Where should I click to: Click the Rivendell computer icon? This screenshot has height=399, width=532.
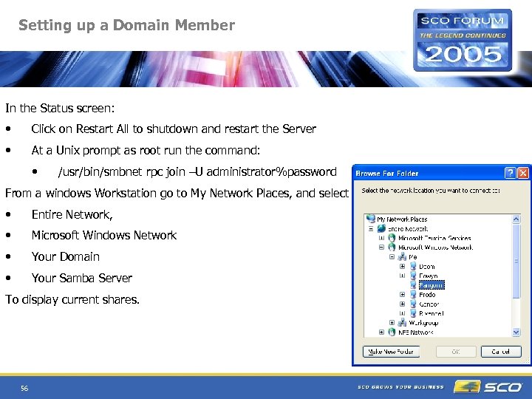tap(413, 313)
